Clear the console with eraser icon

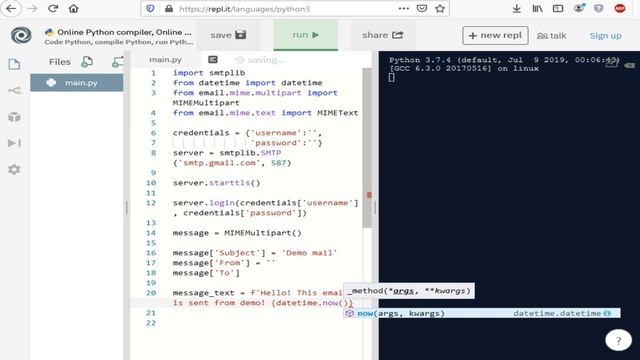(x=629, y=65)
